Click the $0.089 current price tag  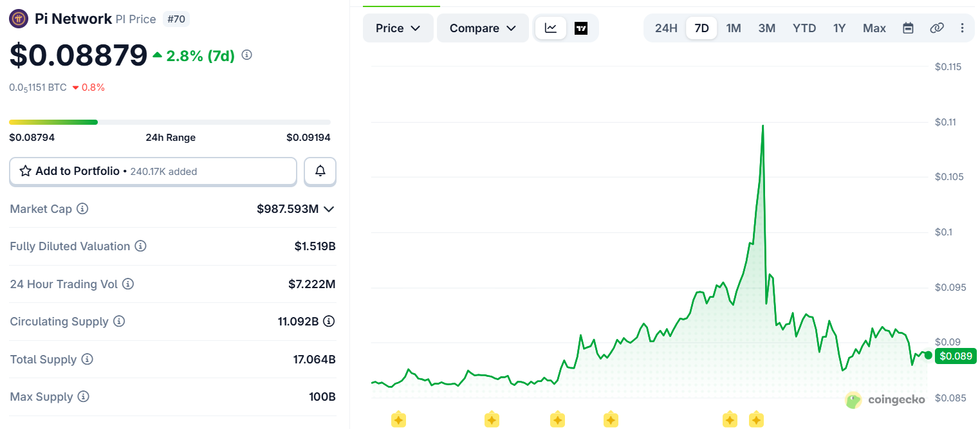pyautogui.click(x=957, y=356)
